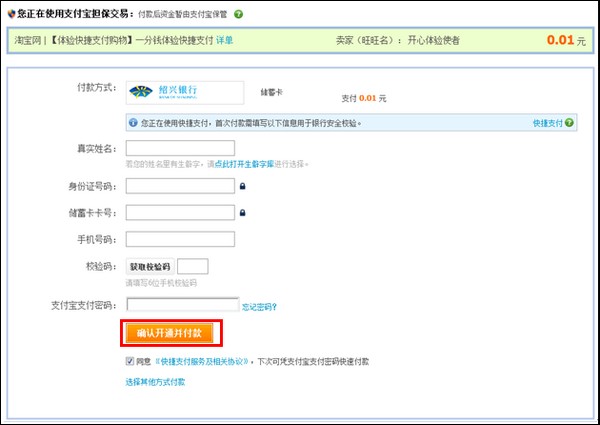Open the 详单 order details link
Screen dimensions: 600x425
coord(225,40)
